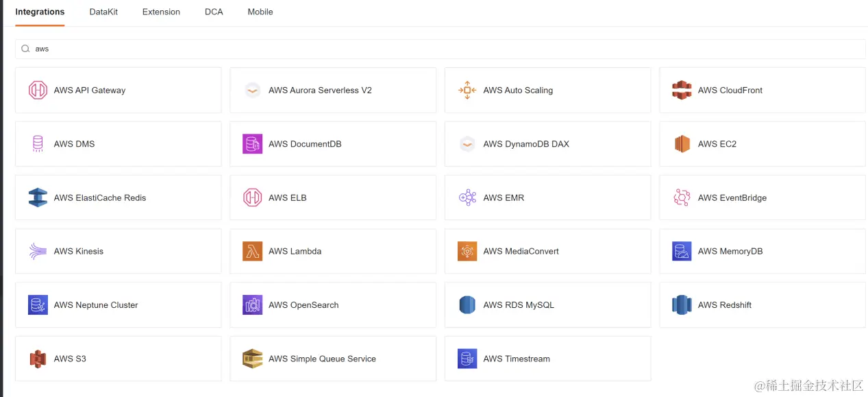
Task: Click the AWS DMS icon
Action: (38, 144)
